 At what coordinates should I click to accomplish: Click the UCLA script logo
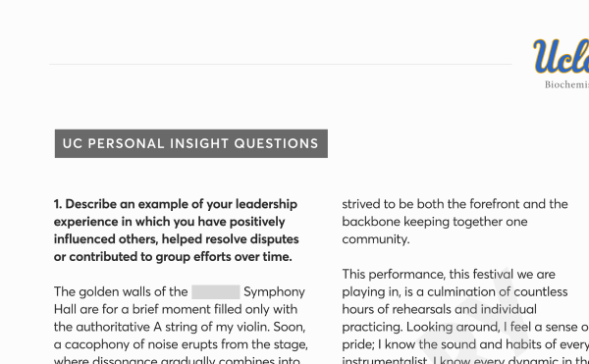tap(561, 56)
